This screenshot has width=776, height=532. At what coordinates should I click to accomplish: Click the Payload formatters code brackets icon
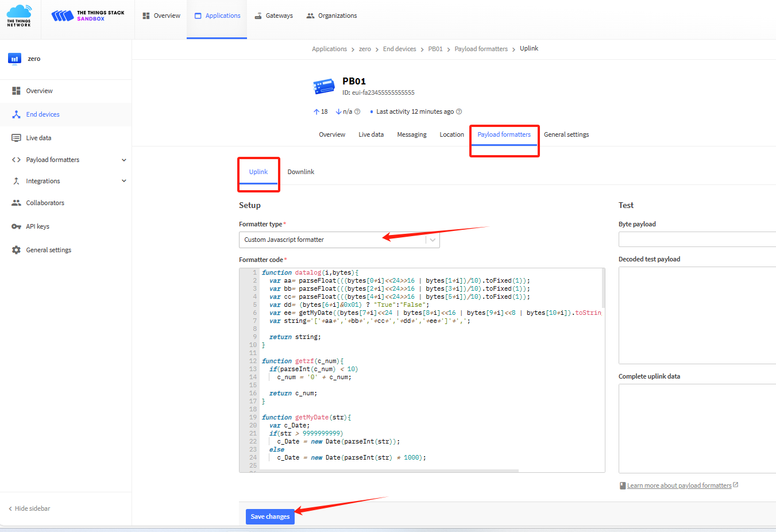click(x=16, y=160)
